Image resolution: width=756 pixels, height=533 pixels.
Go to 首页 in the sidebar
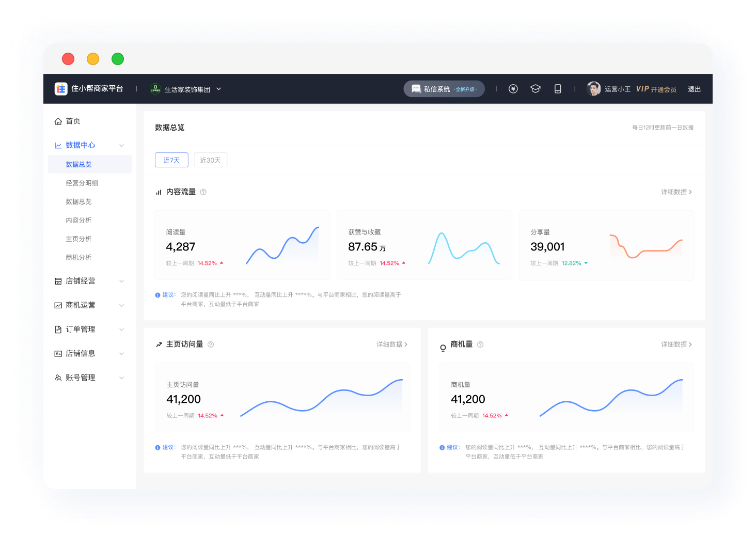(73, 121)
